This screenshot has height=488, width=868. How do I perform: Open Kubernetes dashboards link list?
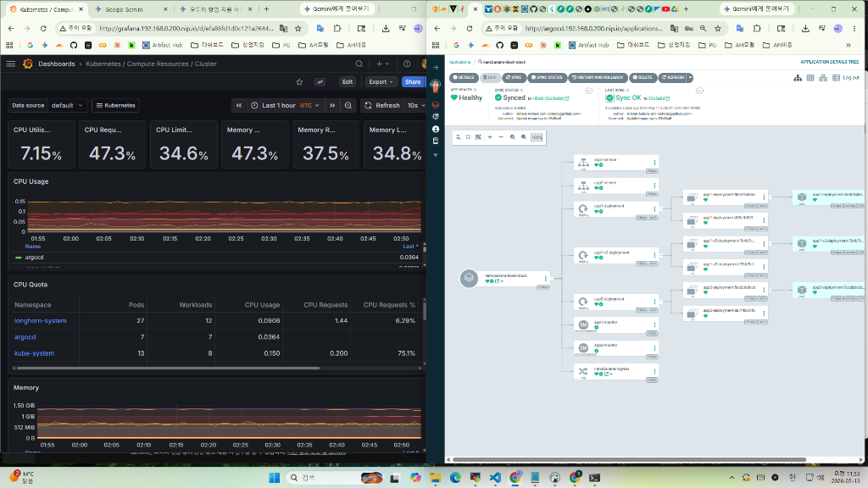tap(115, 105)
